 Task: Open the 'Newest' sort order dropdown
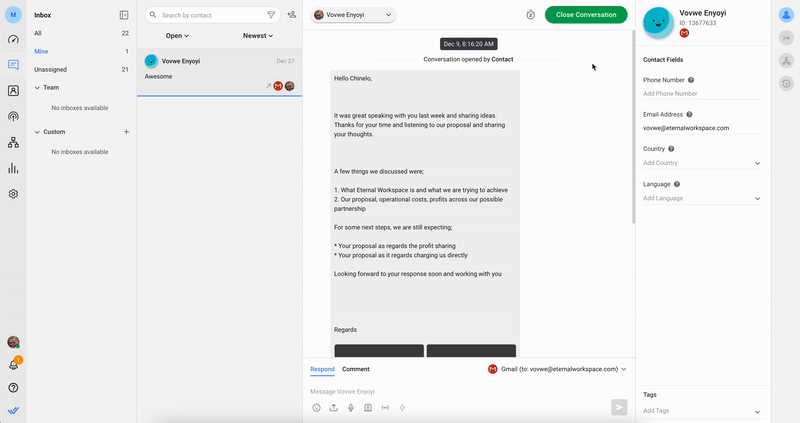click(x=258, y=36)
